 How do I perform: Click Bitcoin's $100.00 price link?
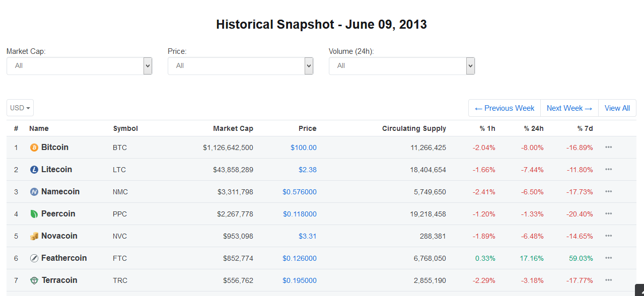303,147
